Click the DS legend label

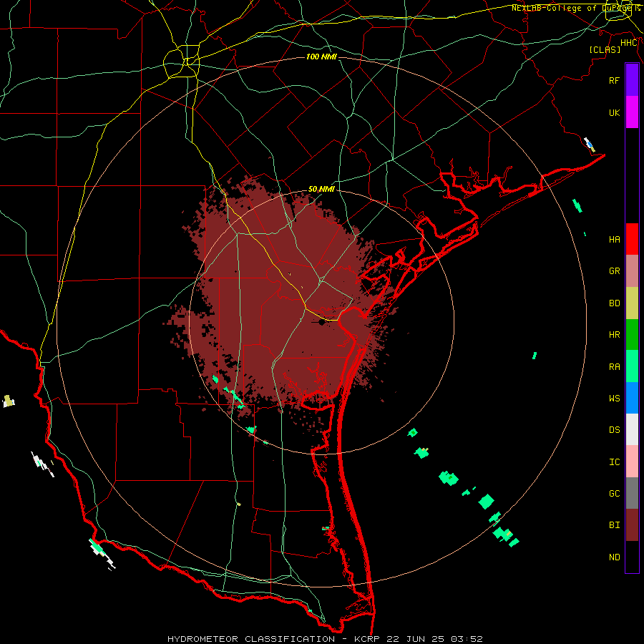(615, 430)
